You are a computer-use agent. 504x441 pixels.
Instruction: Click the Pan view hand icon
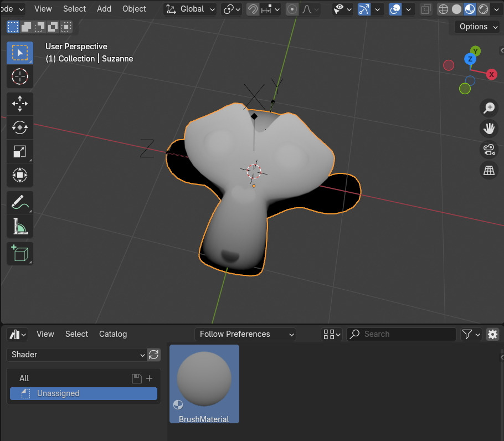489,129
